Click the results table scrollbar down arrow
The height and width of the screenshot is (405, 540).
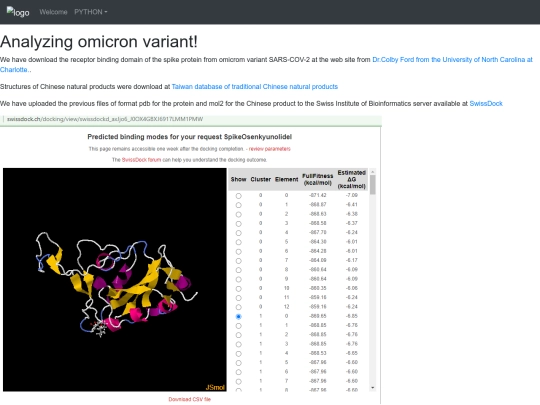(372, 388)
